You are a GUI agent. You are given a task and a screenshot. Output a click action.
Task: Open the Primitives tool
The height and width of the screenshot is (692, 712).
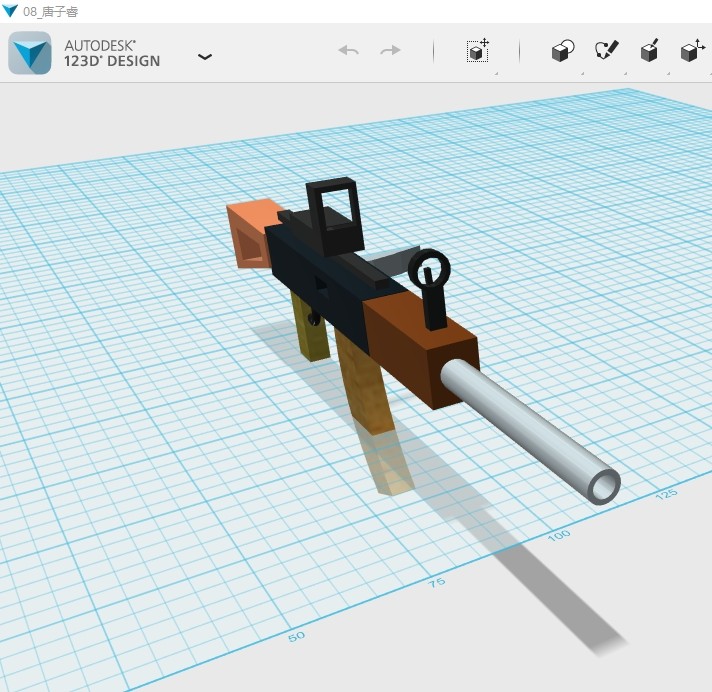pyautogui.click(x=563, y=50)
